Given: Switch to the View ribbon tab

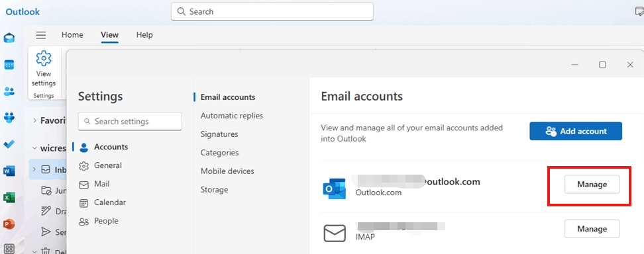Looking at the screenshot, I should [x=110, y=35].
